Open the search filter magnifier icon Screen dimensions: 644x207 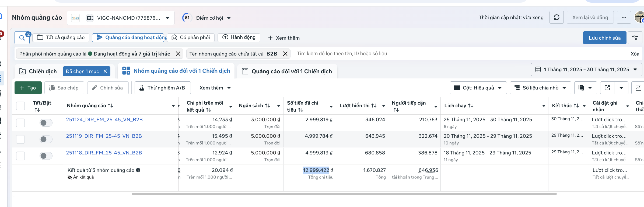[x=22, y=38]
